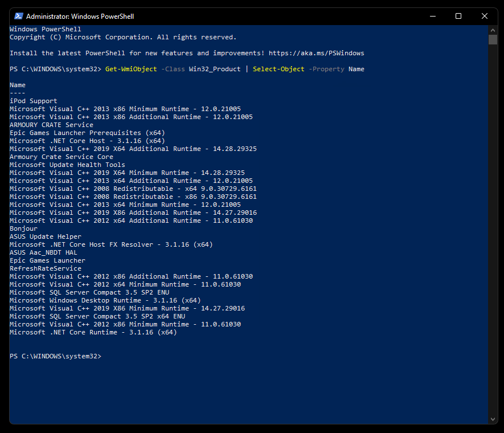Click the Windows PowerShell banner line
Screen dimensions: 504x433
pos(46,29)
